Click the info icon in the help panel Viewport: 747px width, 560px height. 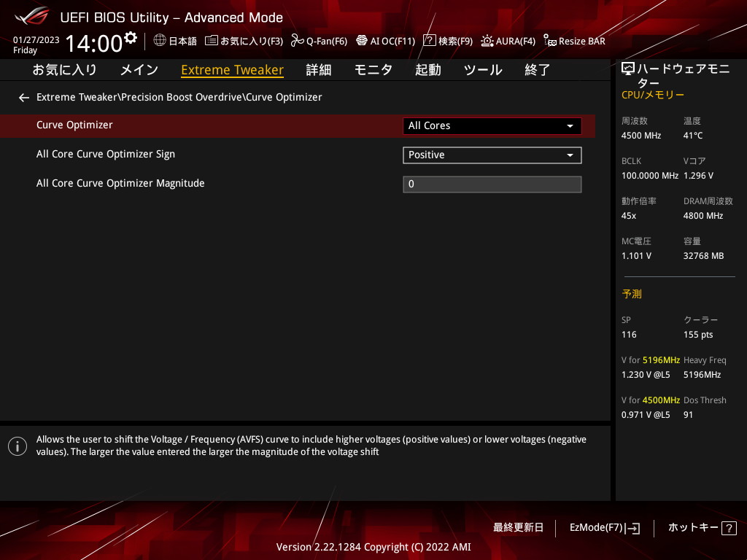[18, 446]
